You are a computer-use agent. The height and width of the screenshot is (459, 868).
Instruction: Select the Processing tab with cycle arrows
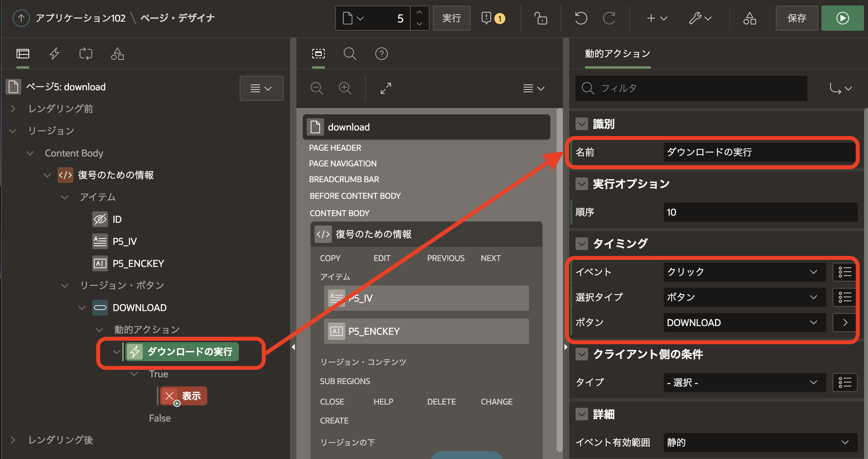[86, 54]
